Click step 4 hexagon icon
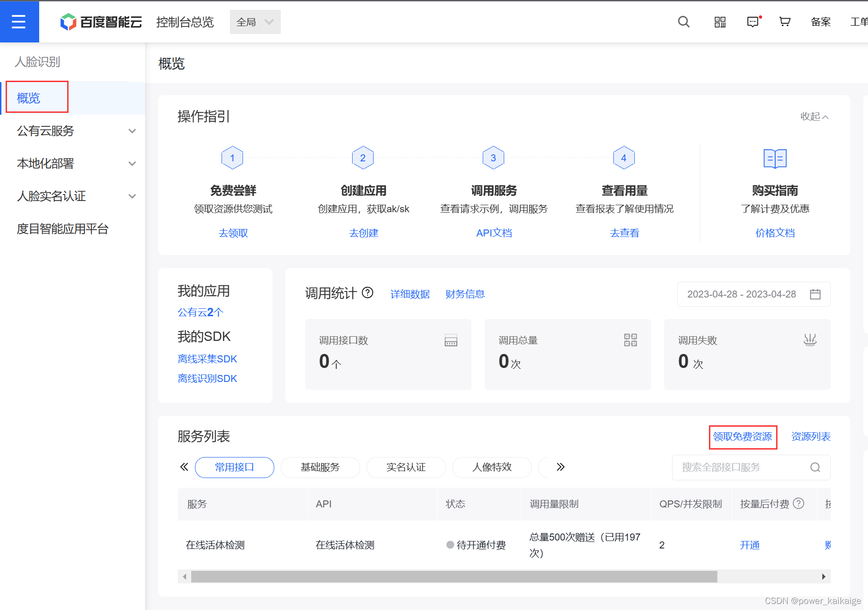Screen dimensions: 868x610 (624, 158)
